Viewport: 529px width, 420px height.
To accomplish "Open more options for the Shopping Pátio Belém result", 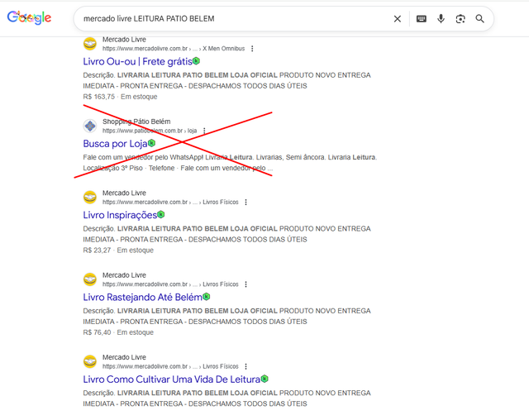I will (204, 131).
